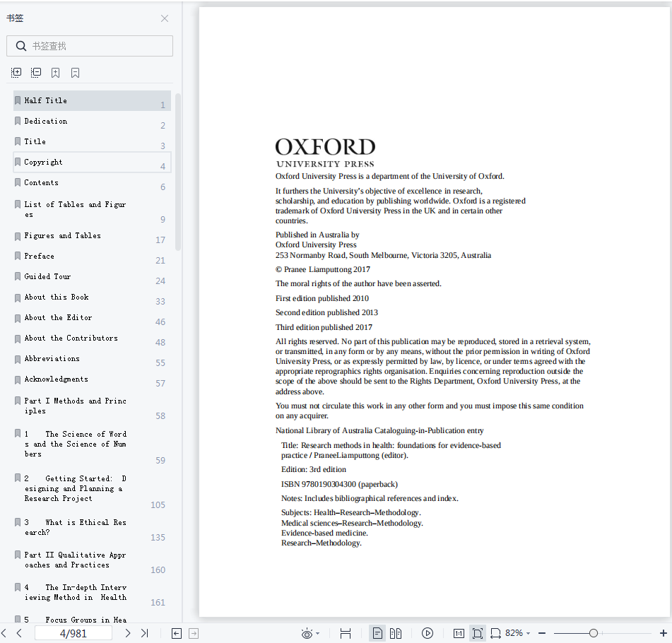Jump to chapter 2 Getting Started bookmark
Image resolution: width=672 pixels, height=643 pixels.
92,490
